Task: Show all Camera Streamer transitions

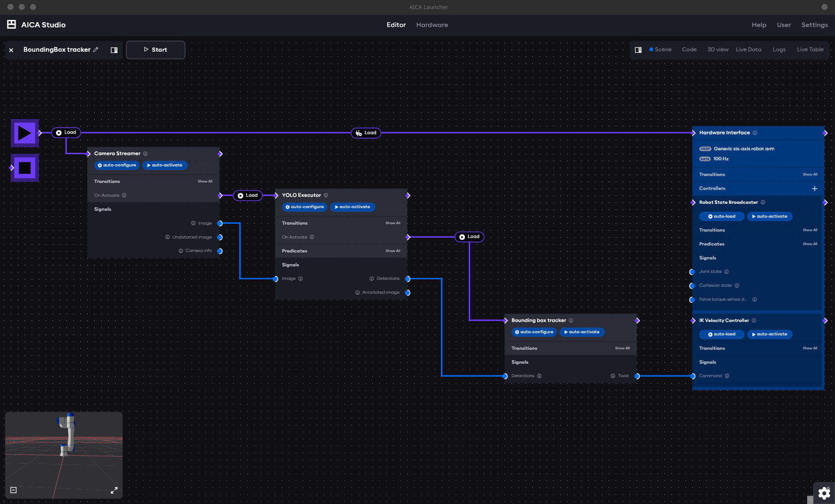Action: [205, 182]
